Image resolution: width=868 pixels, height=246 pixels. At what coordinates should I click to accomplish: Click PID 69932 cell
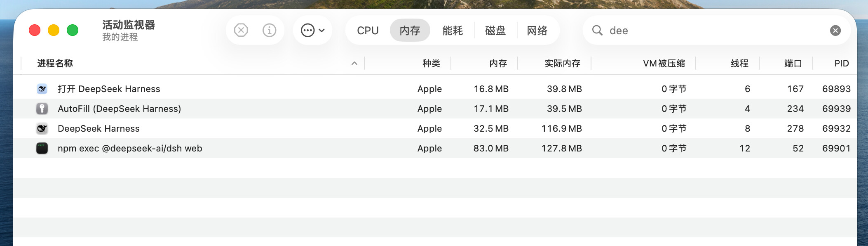[x=836, y=128]
